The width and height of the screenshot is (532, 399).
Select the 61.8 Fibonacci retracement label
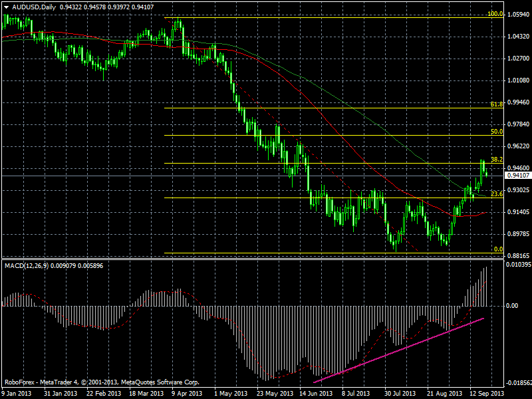coord(497,104)
